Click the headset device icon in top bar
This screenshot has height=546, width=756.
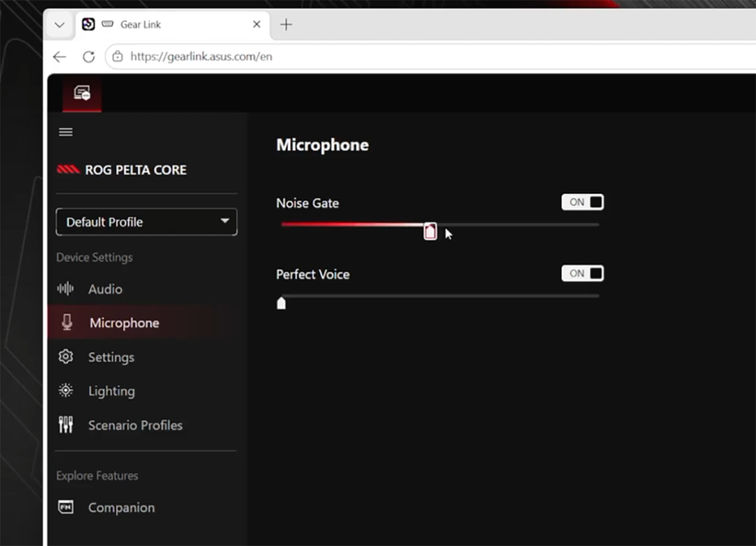click(82, 92)
